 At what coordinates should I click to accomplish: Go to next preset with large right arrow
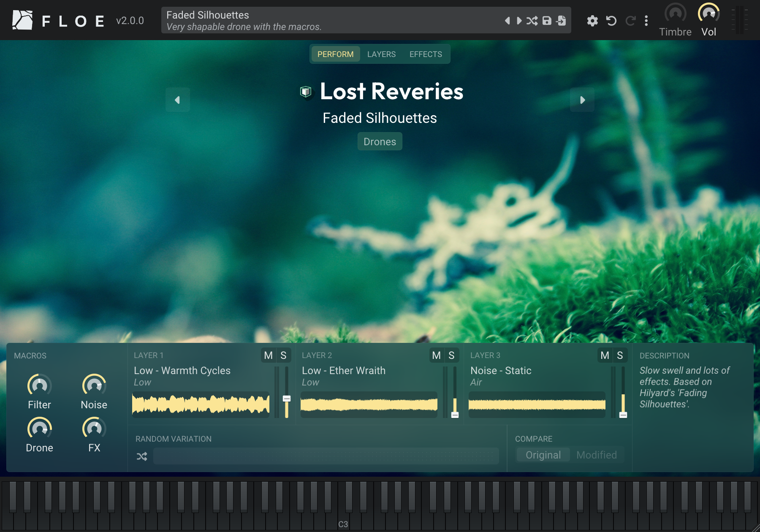[x=582, y=100]
